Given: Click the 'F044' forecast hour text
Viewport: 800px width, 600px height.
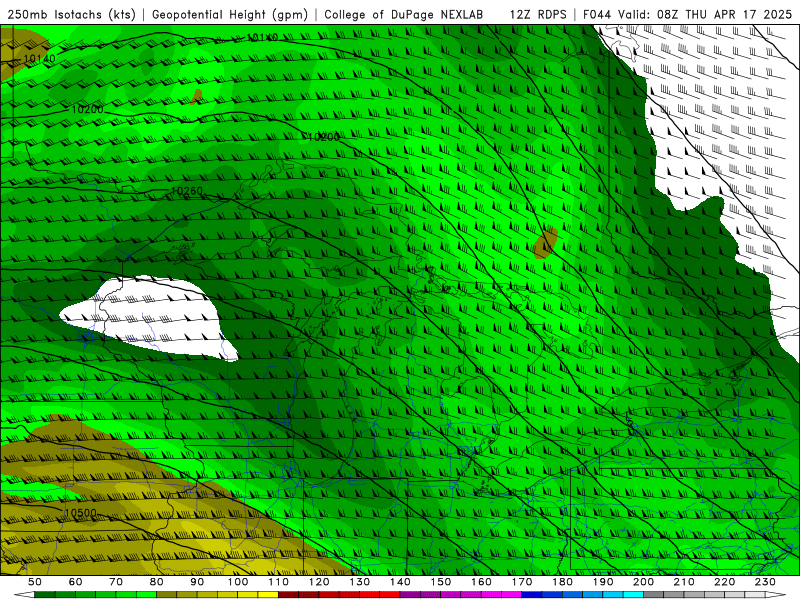Looking at the screenshot, I should [x=598, y=14].
